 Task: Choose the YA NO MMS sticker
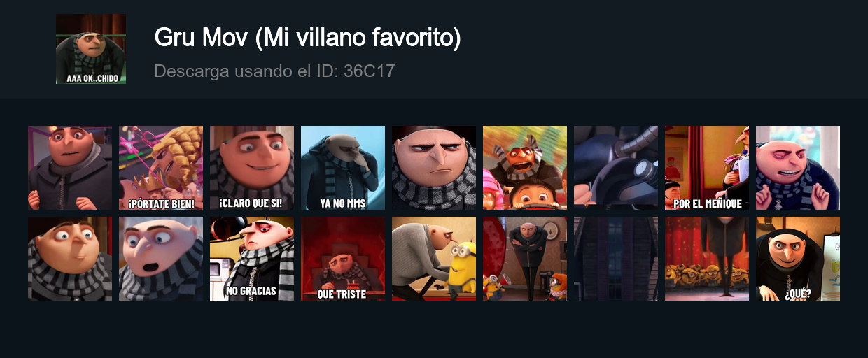point(343,168)
